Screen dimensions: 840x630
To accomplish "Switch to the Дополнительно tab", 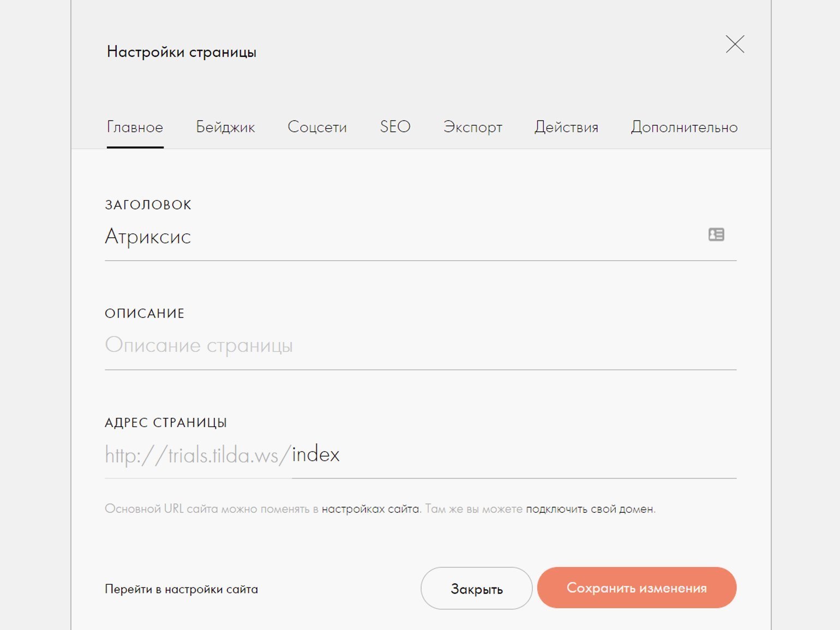I will (x=684, y=127).
